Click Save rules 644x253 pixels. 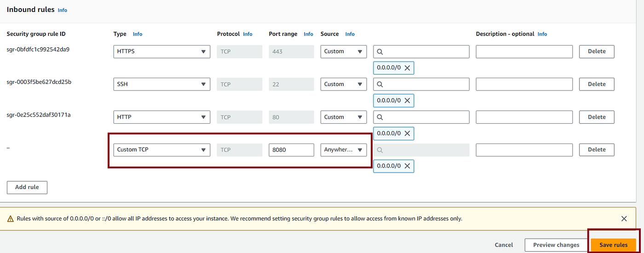[x=614, y=245]
